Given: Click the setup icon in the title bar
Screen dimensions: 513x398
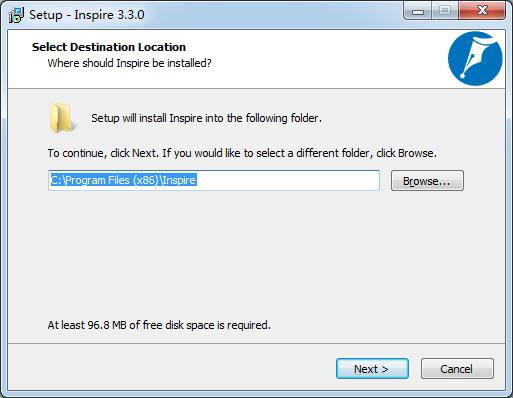Looking at the screenshot, I should click(16, 15).
